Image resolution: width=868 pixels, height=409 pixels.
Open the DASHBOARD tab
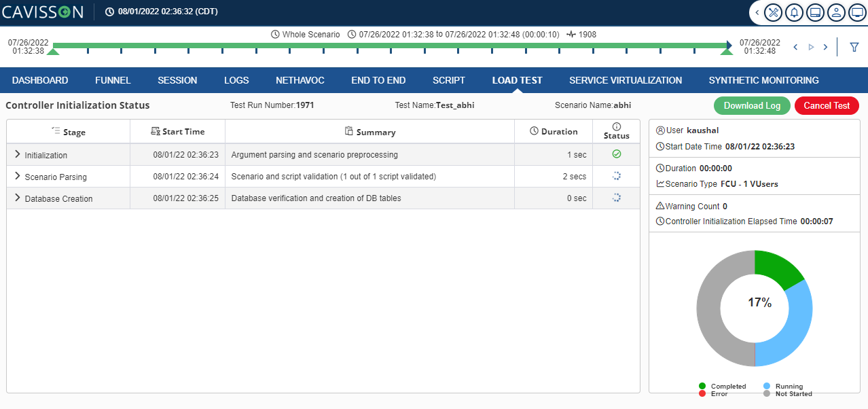pyautogui.click(x=40, y=80)
